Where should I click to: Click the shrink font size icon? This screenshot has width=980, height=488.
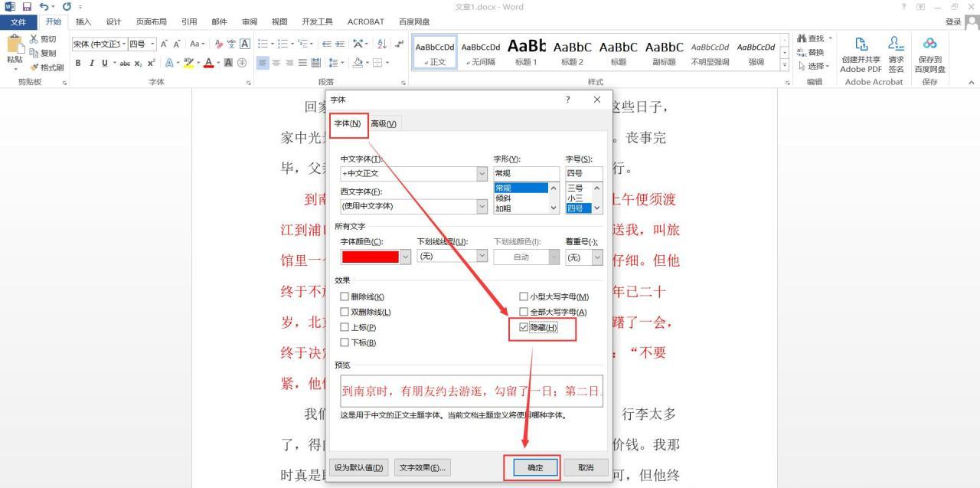(x=177, y=44)
